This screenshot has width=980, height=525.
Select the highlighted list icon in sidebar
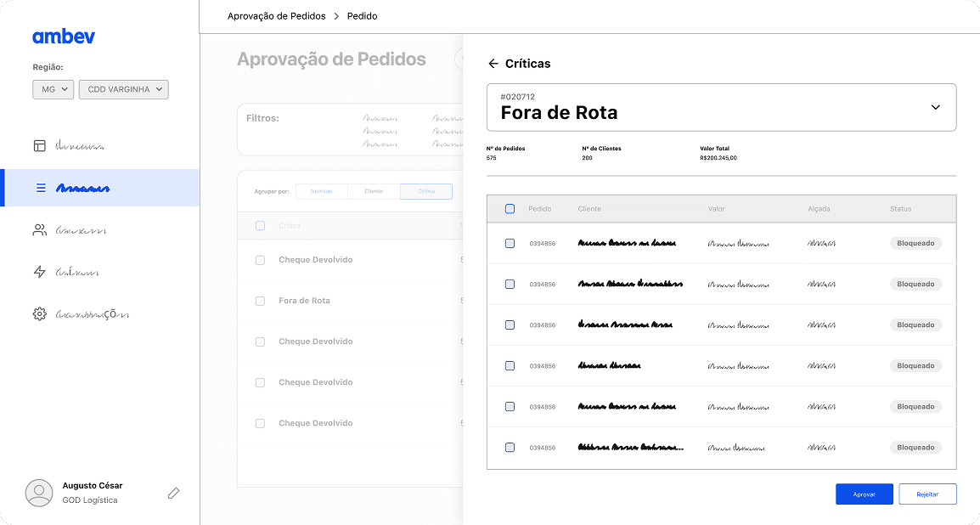pos(39,188)
